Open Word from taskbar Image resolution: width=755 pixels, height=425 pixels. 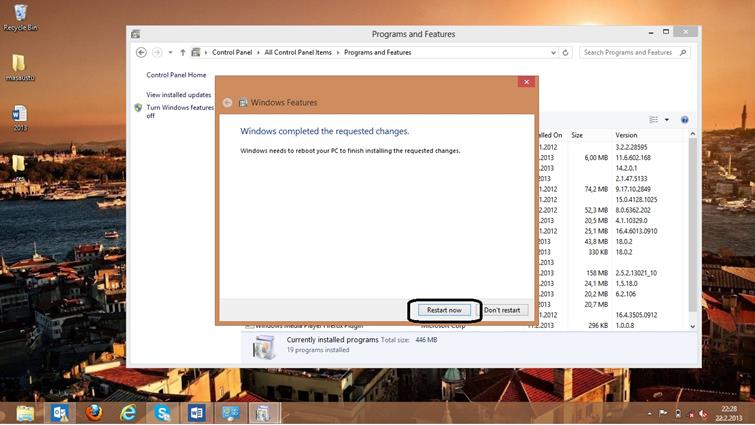click(x=196, y=413)
